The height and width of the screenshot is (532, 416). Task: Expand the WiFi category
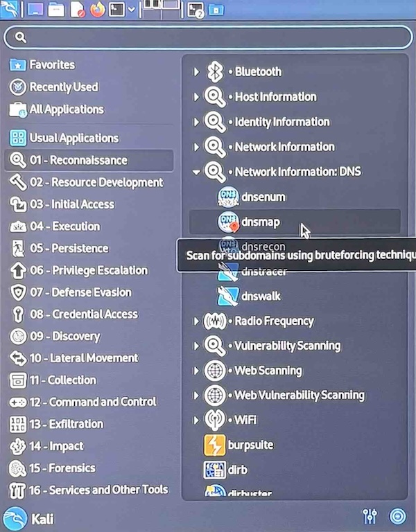coord(197,420)
